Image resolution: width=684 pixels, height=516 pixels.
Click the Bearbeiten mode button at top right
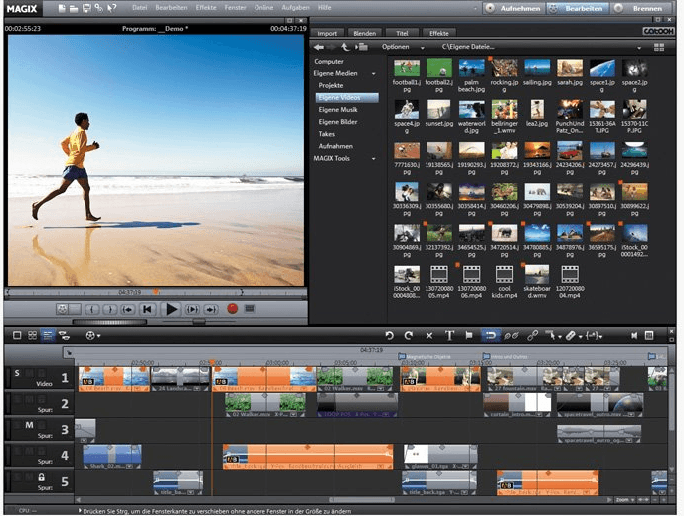pos(578,8)
